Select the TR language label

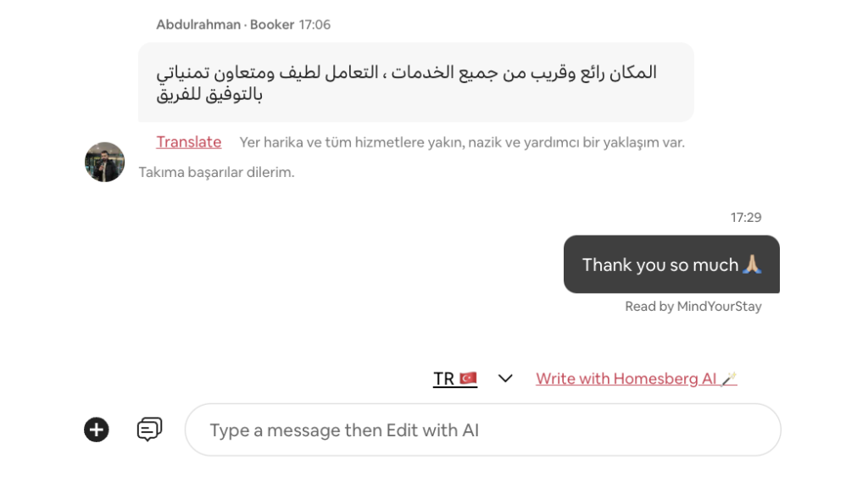[x=443, y=379]
